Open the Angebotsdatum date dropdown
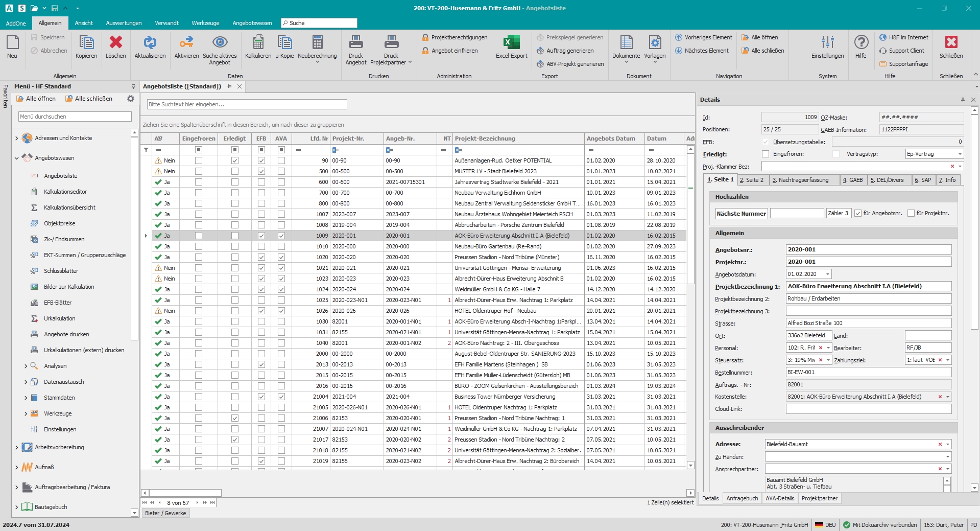Viewport: 980px width, 531px height. pos(828,274)
